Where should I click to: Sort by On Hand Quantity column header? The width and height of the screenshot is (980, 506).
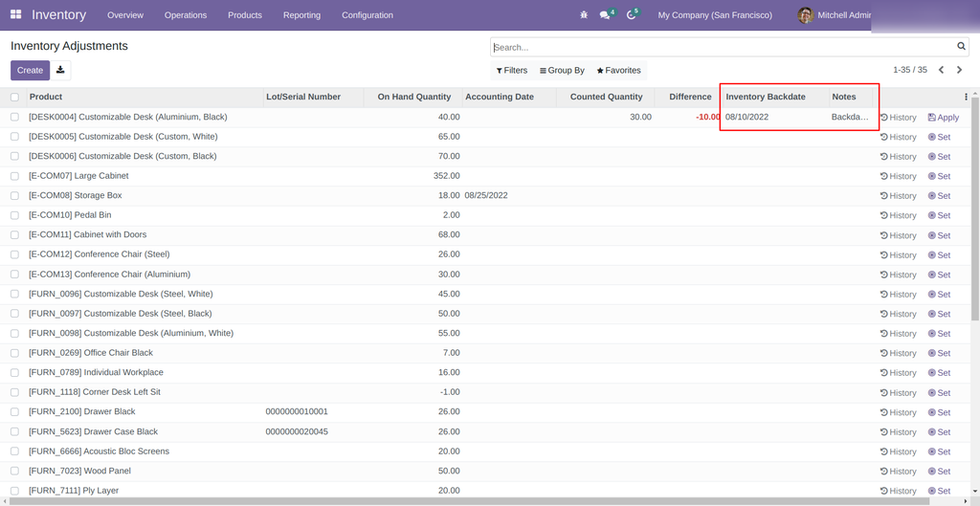pos(413,97)
